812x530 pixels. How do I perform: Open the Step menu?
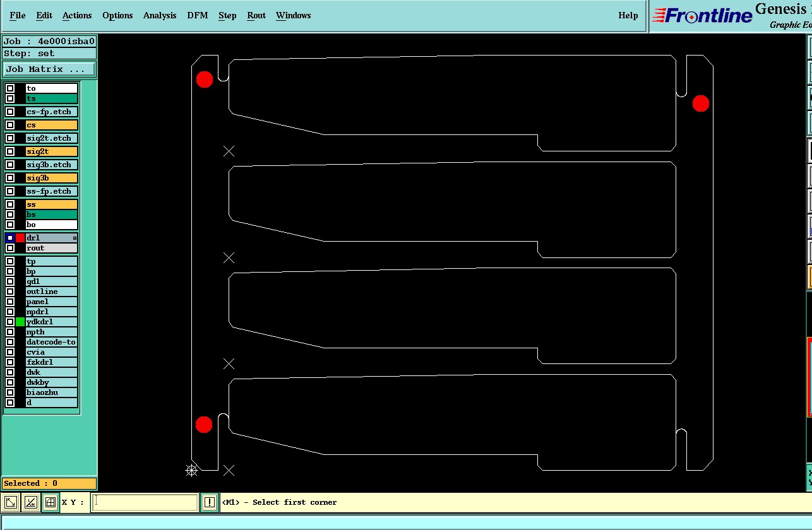tap(227, 15)
